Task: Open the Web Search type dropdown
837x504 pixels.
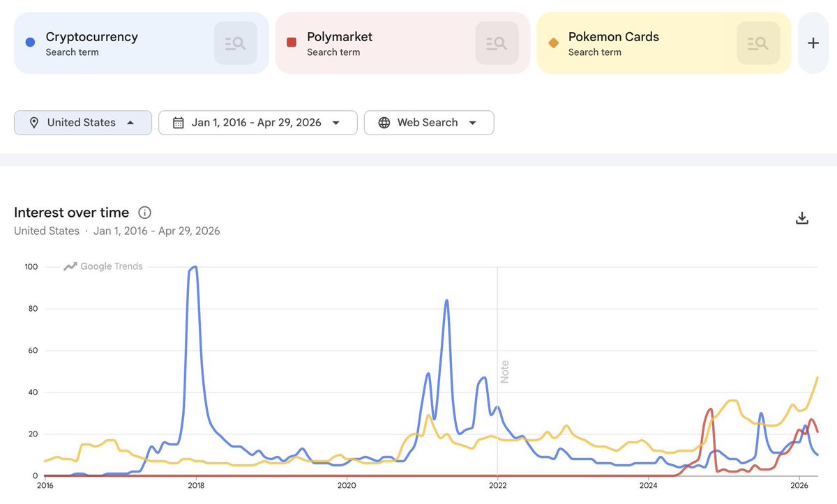Action: (x=429, y=123)
